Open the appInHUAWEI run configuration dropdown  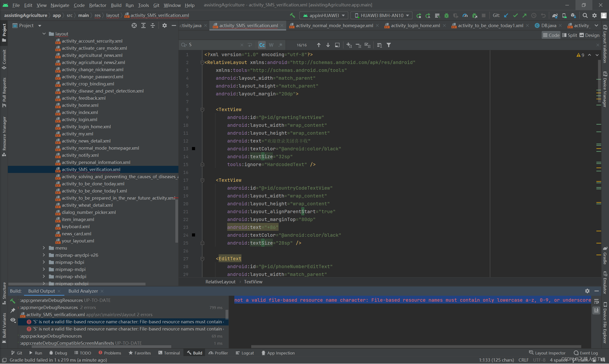[x=324, y=15]
